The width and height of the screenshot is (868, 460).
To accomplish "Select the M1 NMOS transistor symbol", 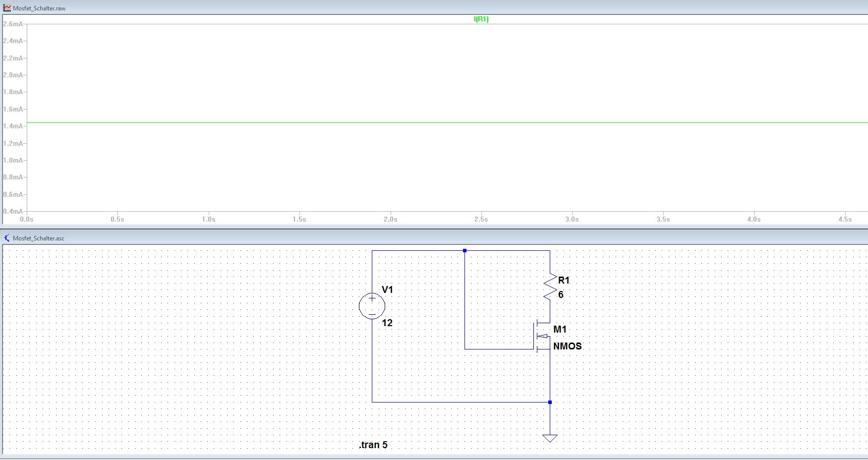I will click(543, 336).
